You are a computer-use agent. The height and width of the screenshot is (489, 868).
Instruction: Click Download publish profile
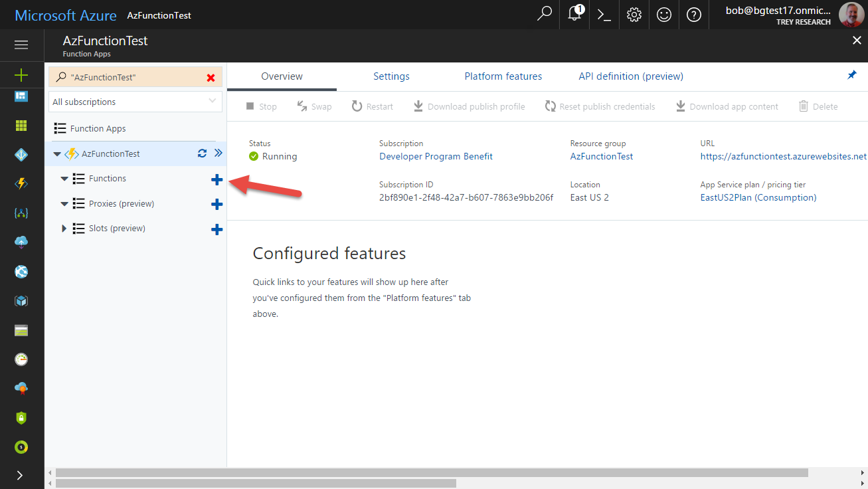point(469,106)
